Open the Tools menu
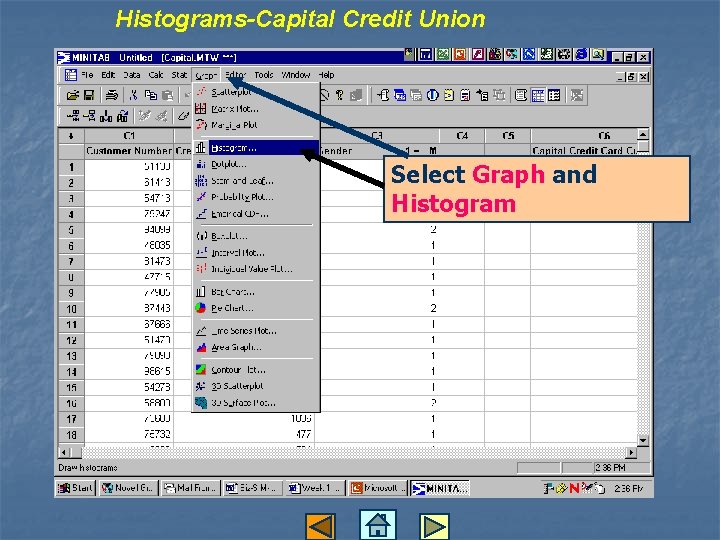 [264, 75]
